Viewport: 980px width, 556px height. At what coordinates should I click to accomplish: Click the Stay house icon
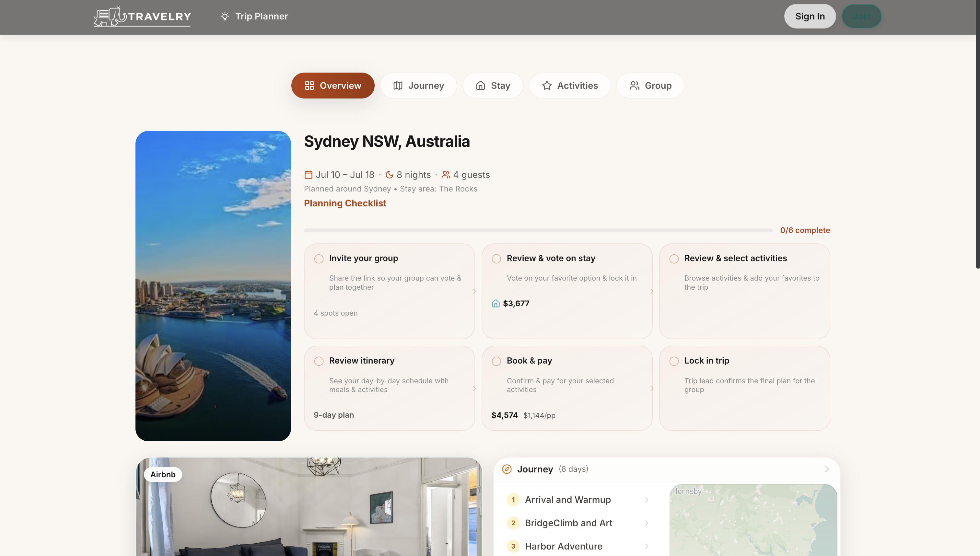(x=481, y=86)
